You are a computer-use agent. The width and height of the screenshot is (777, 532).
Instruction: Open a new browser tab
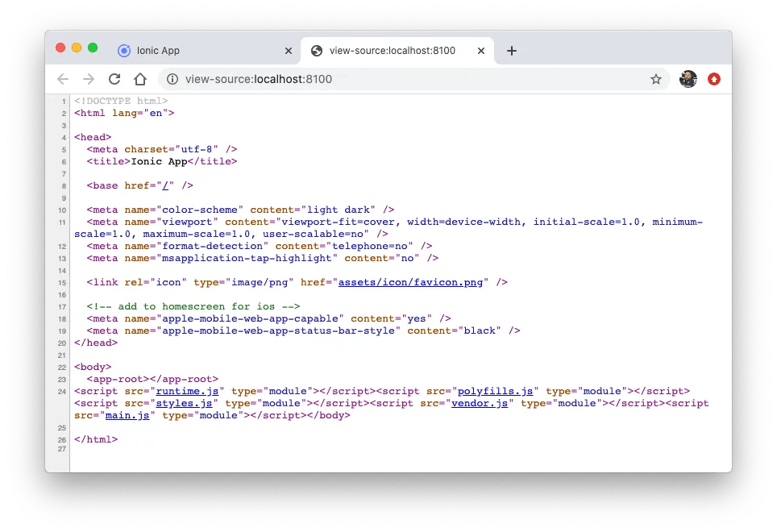click(x=511, y=50)
